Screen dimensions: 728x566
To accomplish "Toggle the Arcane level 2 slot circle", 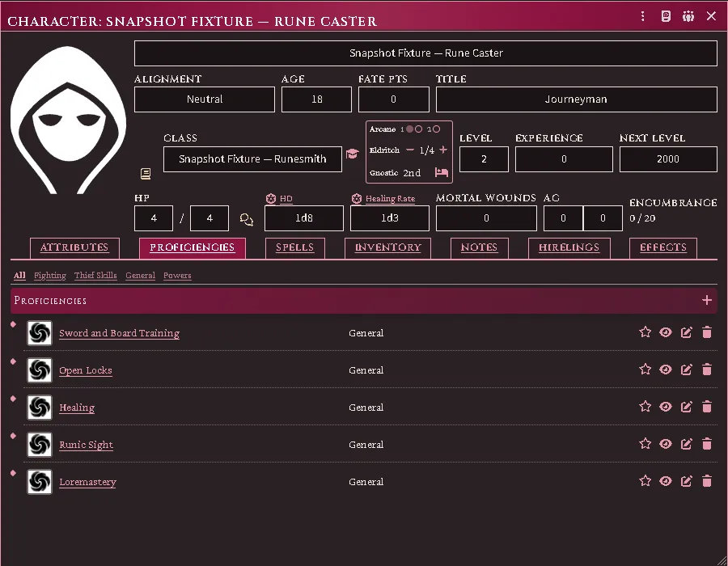I will (436, 129).
